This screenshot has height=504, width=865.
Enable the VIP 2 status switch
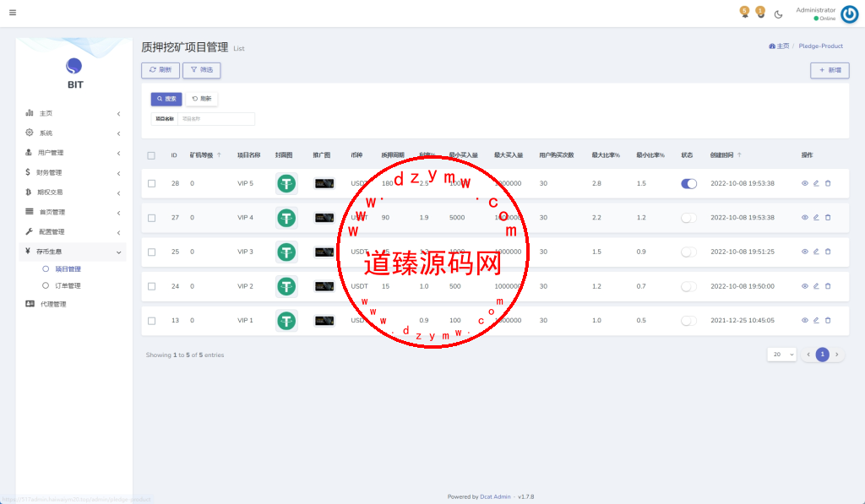pos(688,286)
